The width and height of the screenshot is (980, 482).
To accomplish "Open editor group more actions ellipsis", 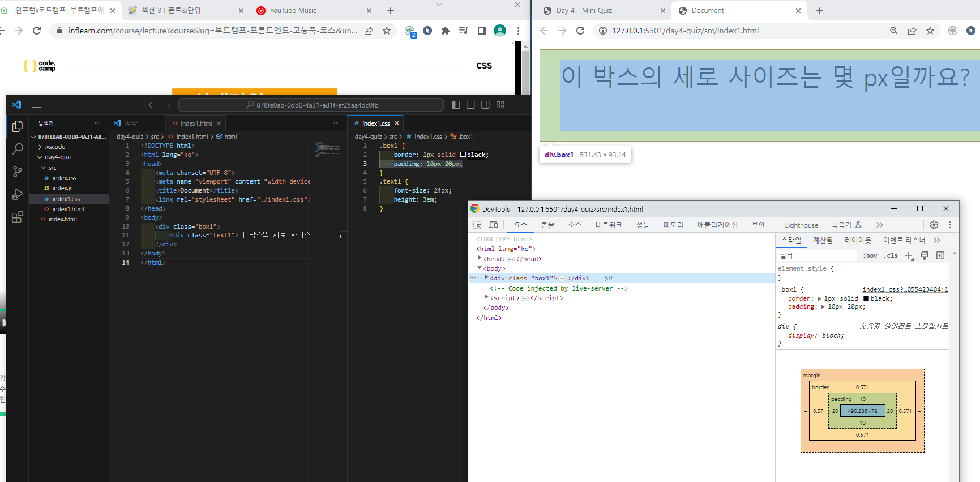I will tap(336, 123).
